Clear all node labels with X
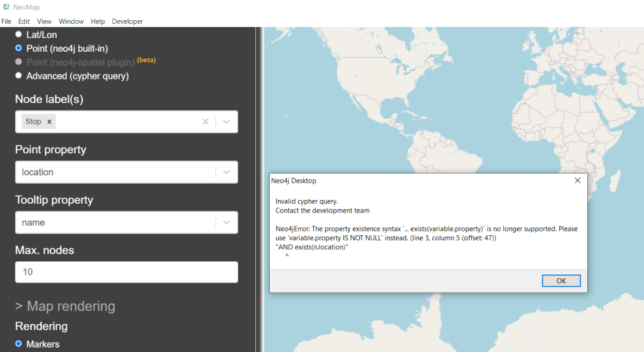The image size is (644, 352). [205, 122]
